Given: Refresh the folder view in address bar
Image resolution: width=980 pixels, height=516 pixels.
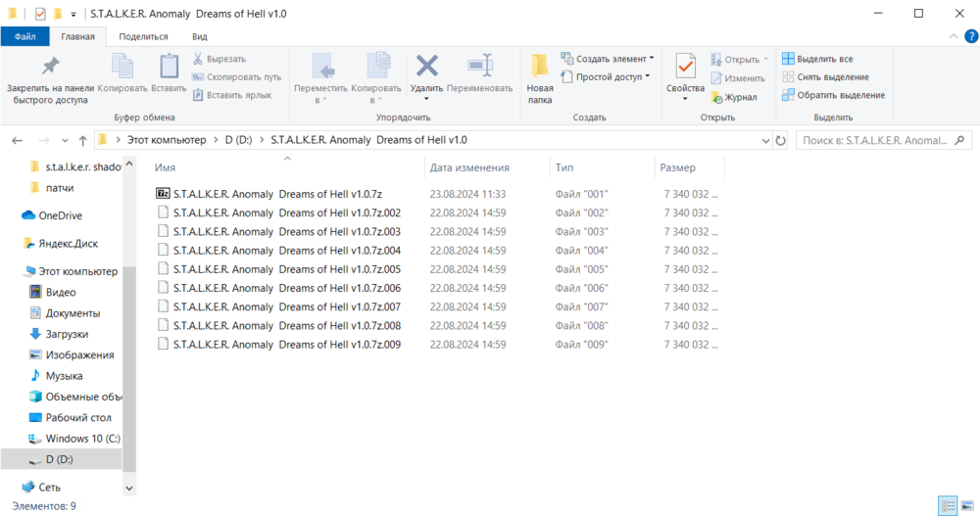Looking at the screenshot, I should [780, 140].
